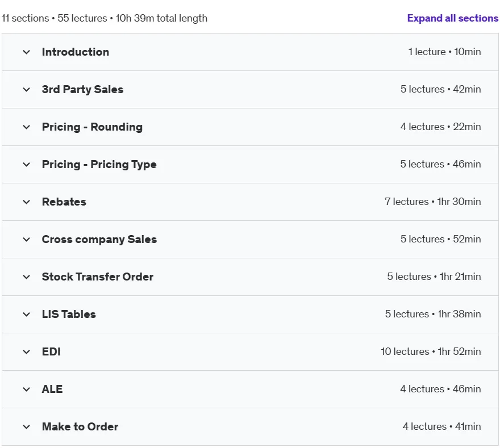500x448 pixels.
Task: Select the Rebates section heading
Action: coord(64,202)
